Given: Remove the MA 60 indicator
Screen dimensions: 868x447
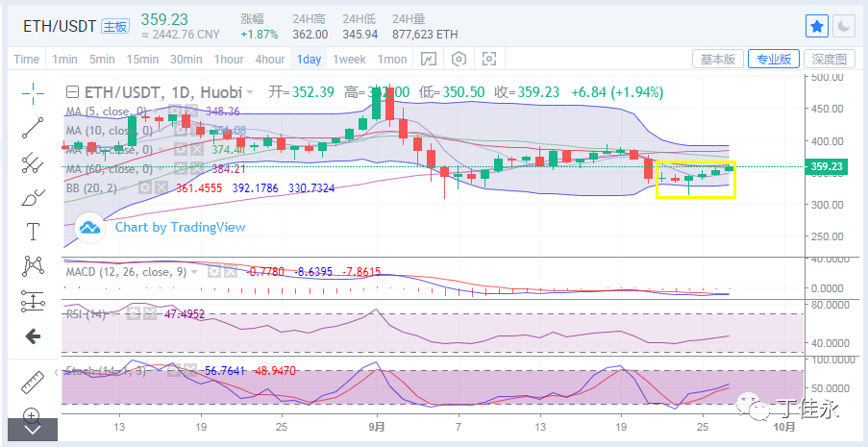Looking at the screenshot, I should coord(197,168).
